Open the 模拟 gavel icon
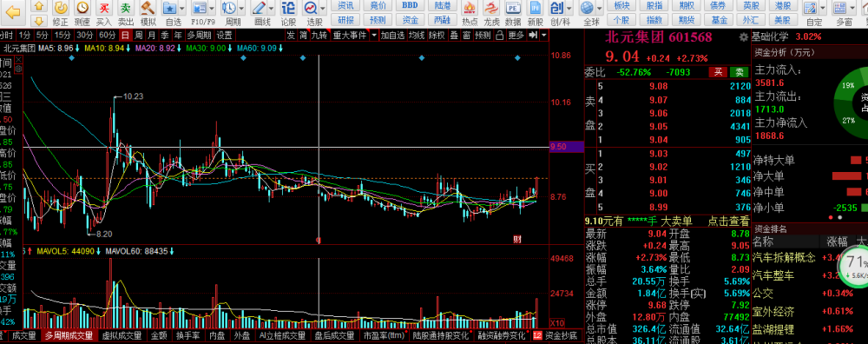This screenshot has width=868, height=344. (148, 9)
